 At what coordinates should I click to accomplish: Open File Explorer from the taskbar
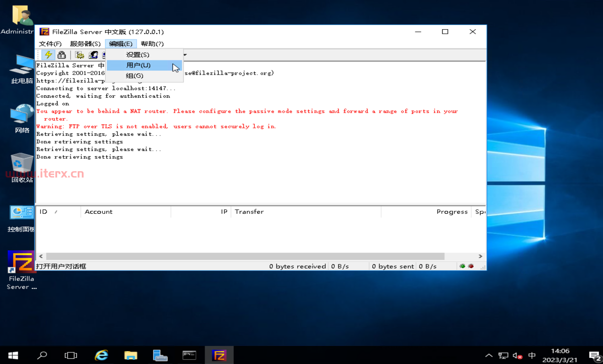(x=131, y=355)
